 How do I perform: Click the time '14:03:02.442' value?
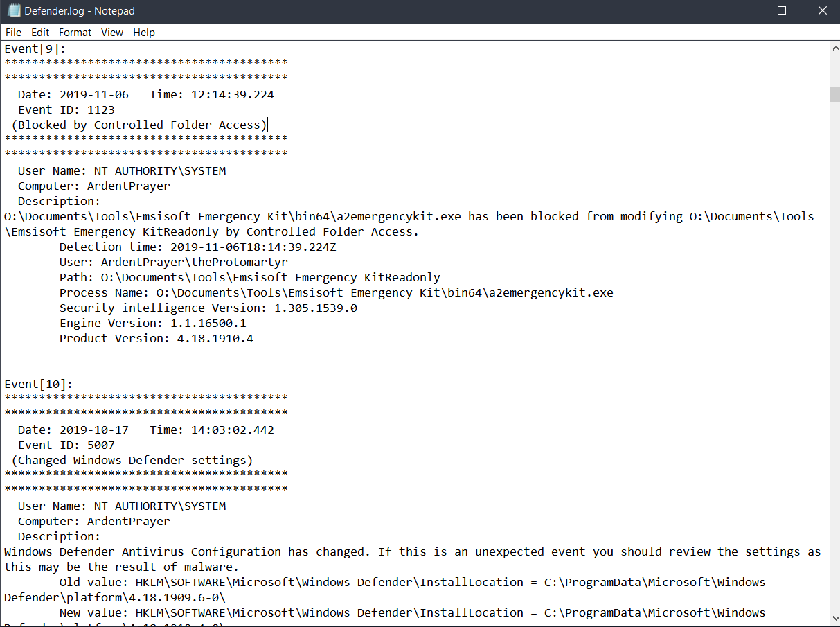pyautogui.click(x=233, y=430)
